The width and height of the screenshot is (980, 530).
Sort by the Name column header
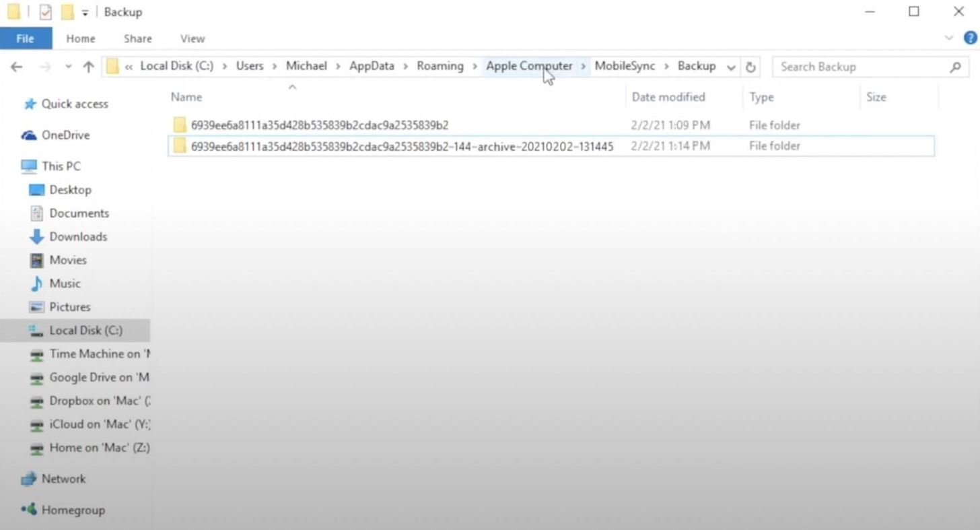coord(186,97)
